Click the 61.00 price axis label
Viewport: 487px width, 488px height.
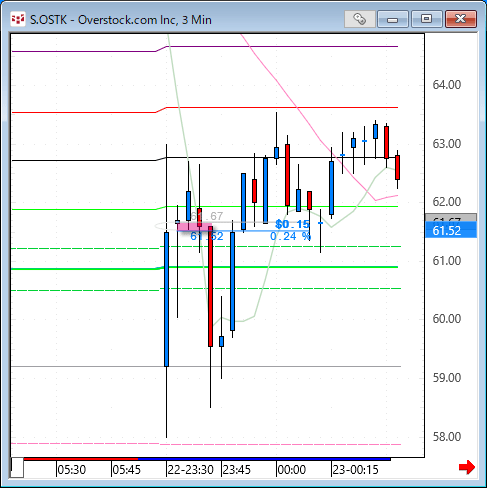click(447, 260)
